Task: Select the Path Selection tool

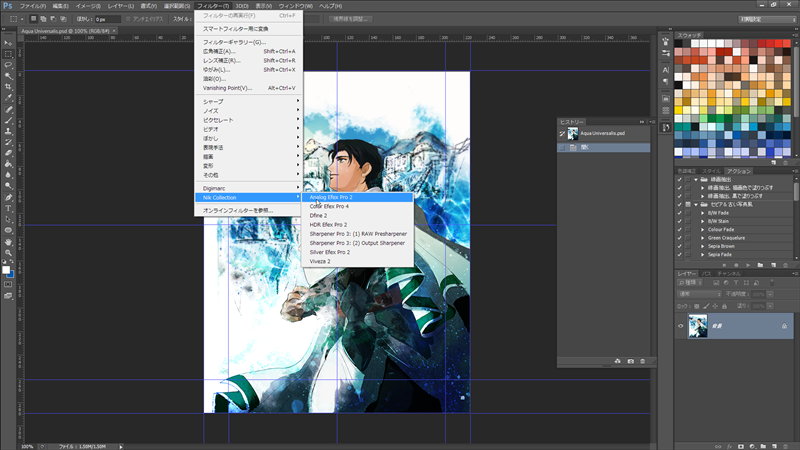Action: click(8, 219)
